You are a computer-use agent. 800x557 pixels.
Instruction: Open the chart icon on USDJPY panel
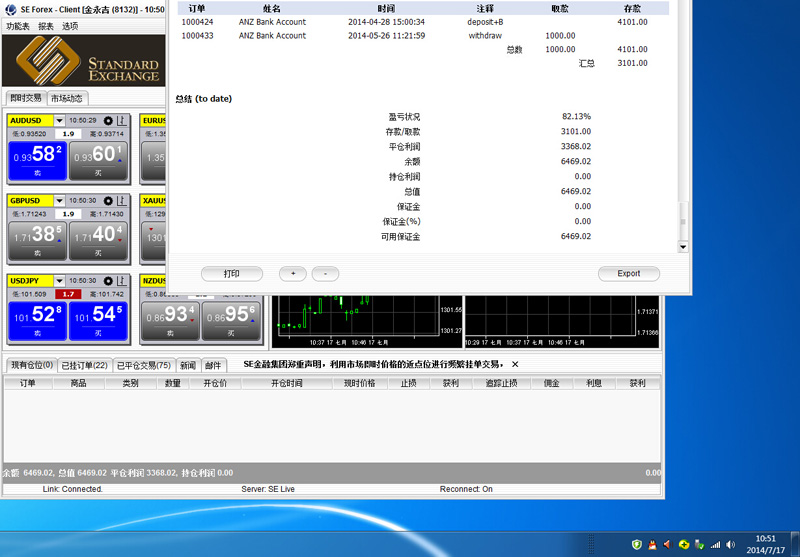(x=121, y=281)
